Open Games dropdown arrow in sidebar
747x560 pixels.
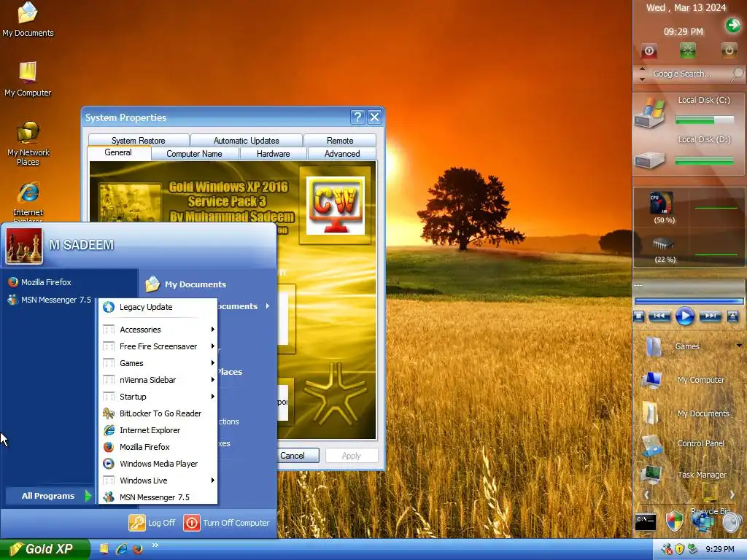point(739,346)
